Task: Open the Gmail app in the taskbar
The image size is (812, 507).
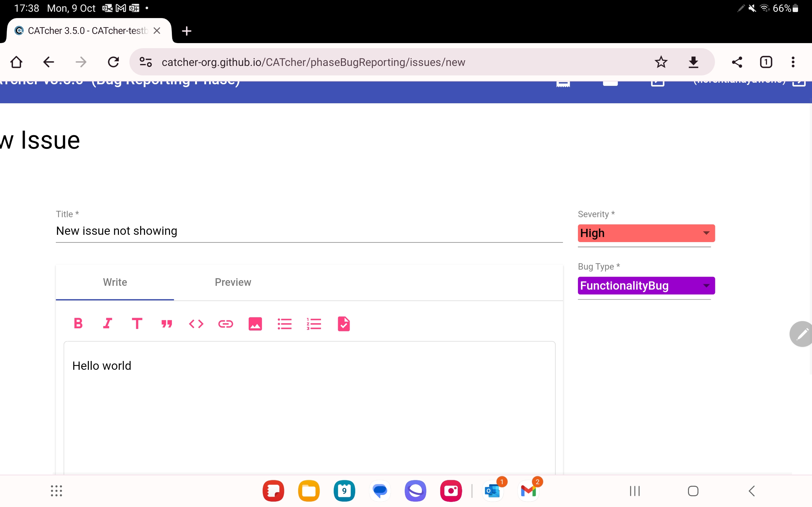Action: click(x=528, y=491)
